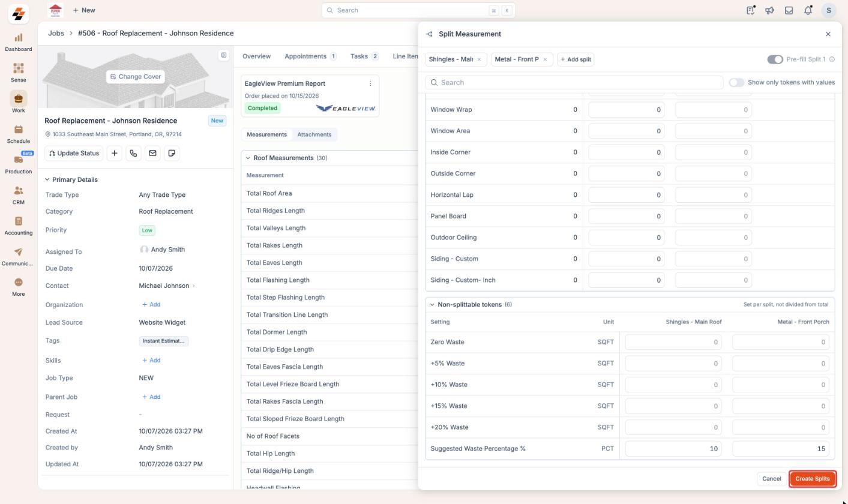Click the add note icon under job title
Image resolution: width=848 pixels, height=504 pixels.
[172, 153]
